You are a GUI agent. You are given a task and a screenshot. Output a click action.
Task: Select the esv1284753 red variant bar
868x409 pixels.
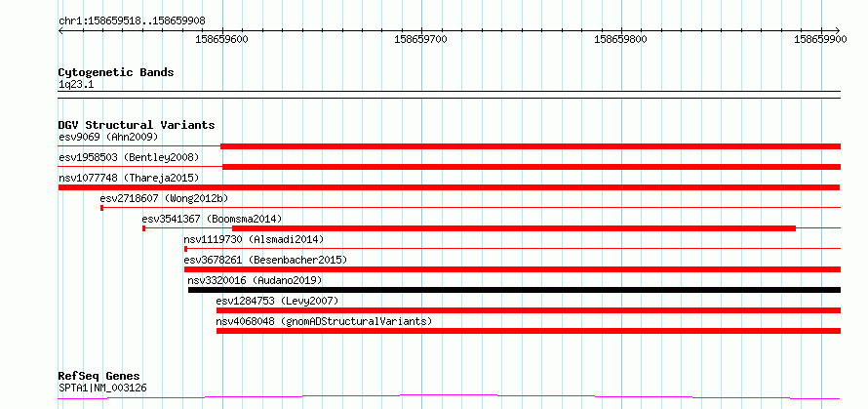529,310
